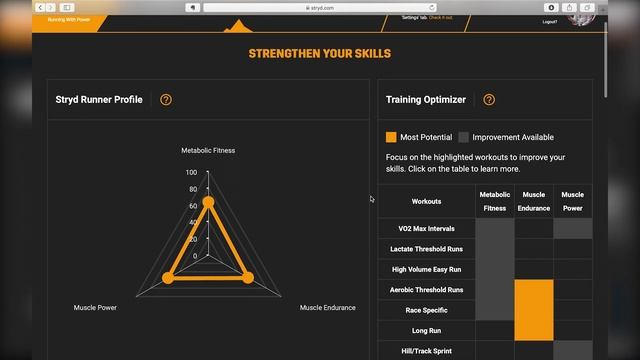Select the orange Muscle Endurance Race Specific cell
640x360 pixels.
click(534, 310)
